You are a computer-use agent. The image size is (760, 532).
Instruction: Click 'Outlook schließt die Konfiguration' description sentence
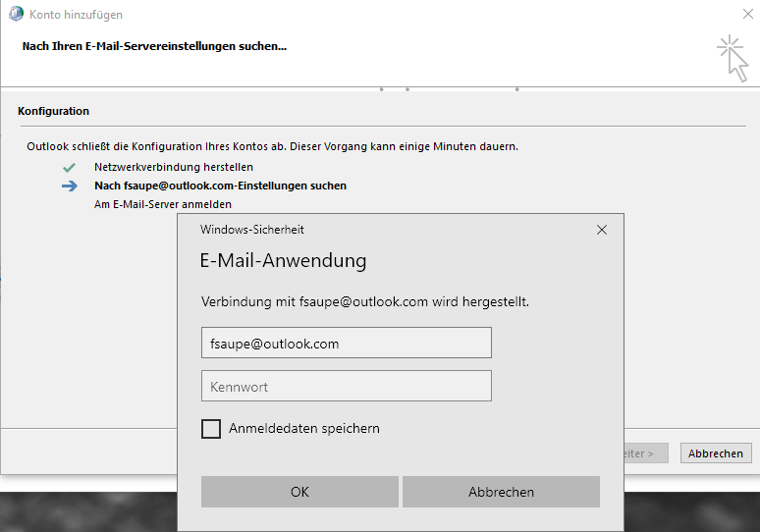pos(272,146)
